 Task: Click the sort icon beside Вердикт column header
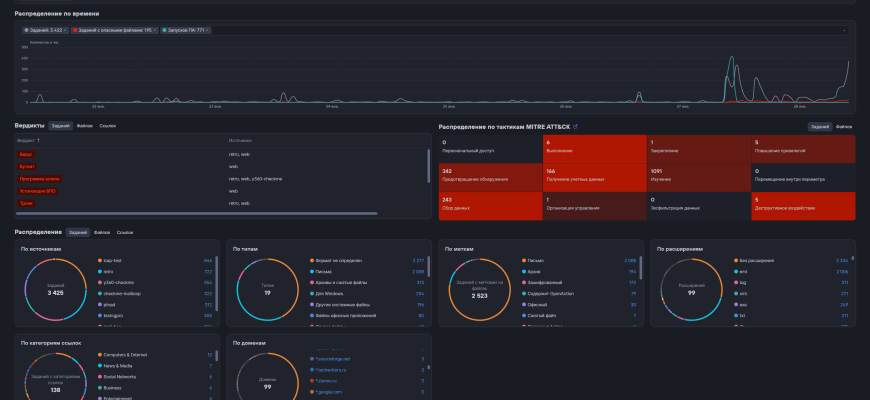coord(39,140)
